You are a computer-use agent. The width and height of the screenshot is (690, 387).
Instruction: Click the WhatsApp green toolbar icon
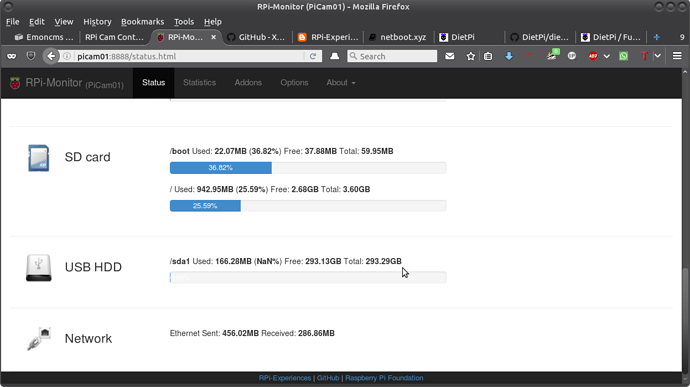(x=623, y=56)
